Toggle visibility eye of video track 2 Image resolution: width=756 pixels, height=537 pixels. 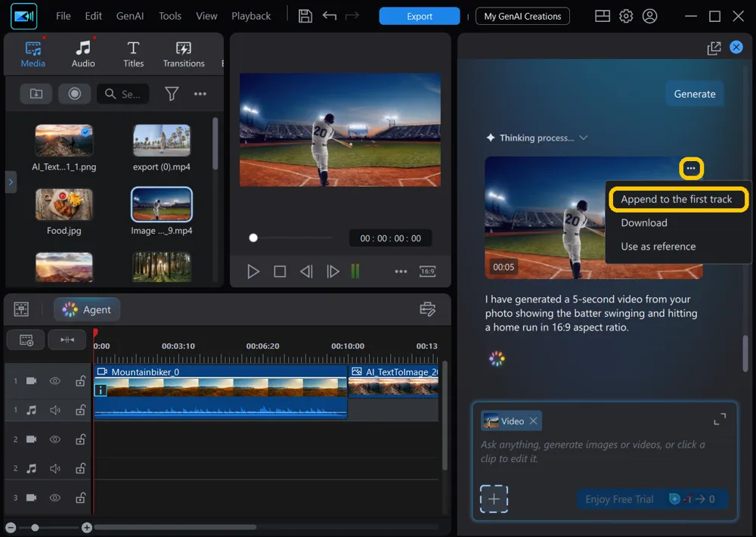[x=55, y=439]
